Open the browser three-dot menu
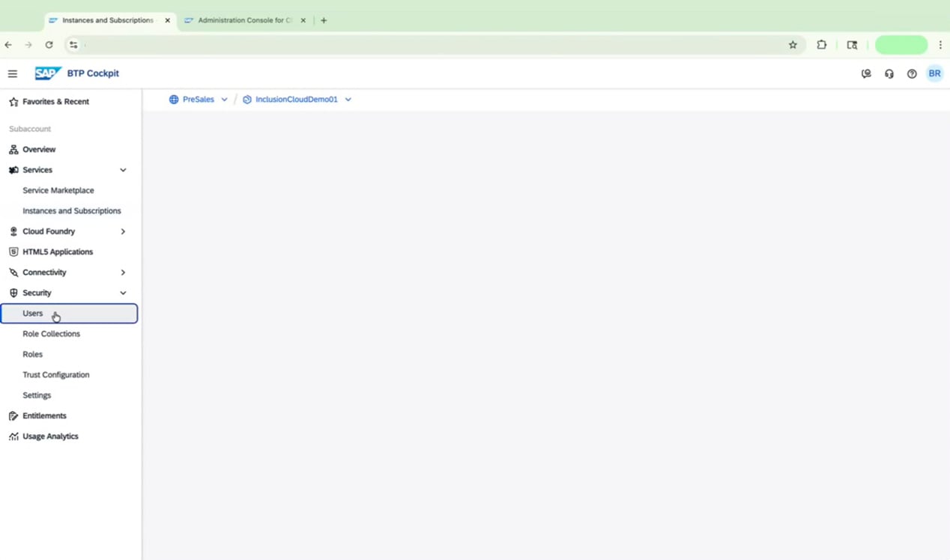The image size is (950, 560). coord(940,45)
